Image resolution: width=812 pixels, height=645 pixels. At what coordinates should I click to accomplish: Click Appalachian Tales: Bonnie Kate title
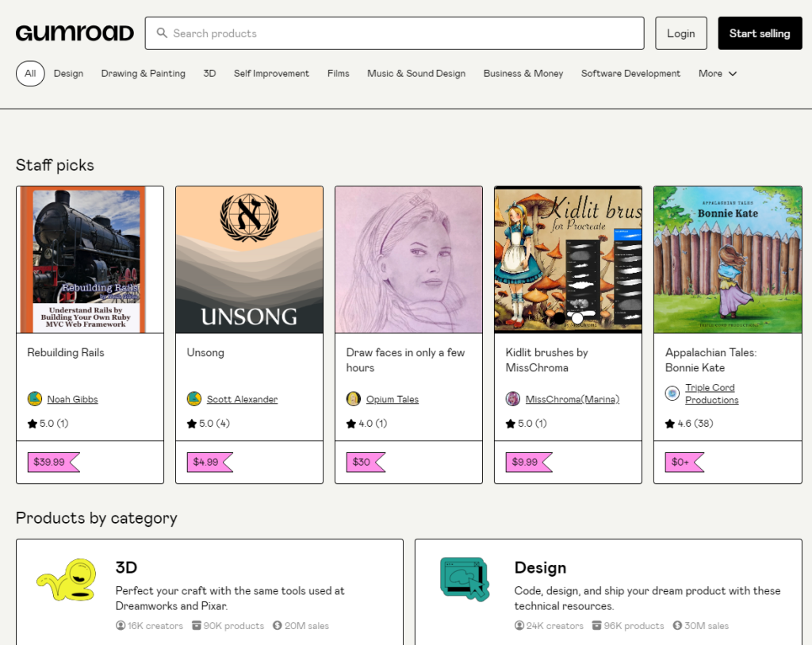[x=711, y=360]
